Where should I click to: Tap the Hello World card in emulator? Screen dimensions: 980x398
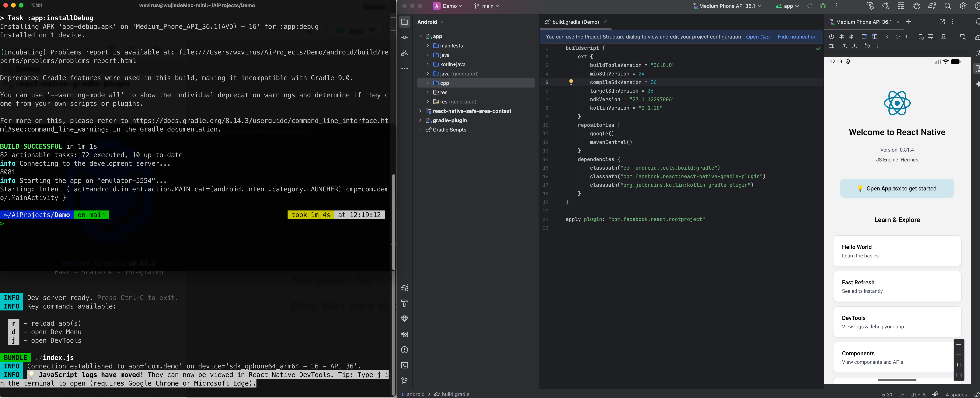coord(897,251)
